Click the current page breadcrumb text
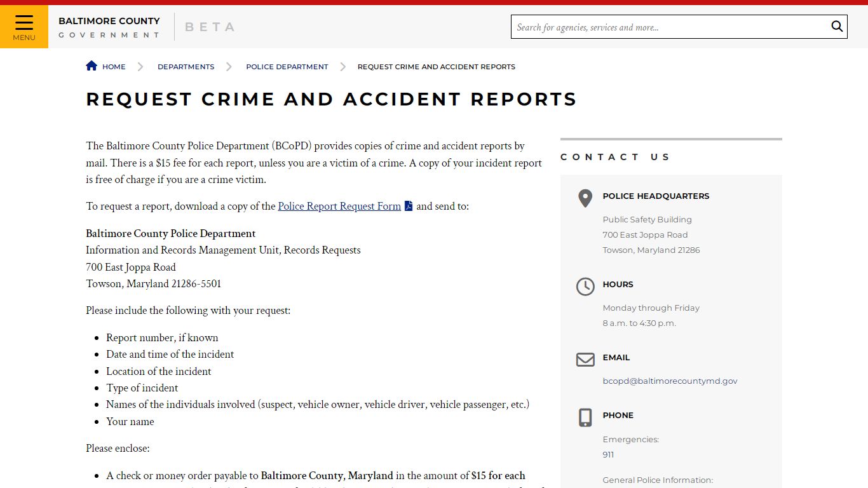Viewport: 868px width, 488px height. [x=436, y=67]
